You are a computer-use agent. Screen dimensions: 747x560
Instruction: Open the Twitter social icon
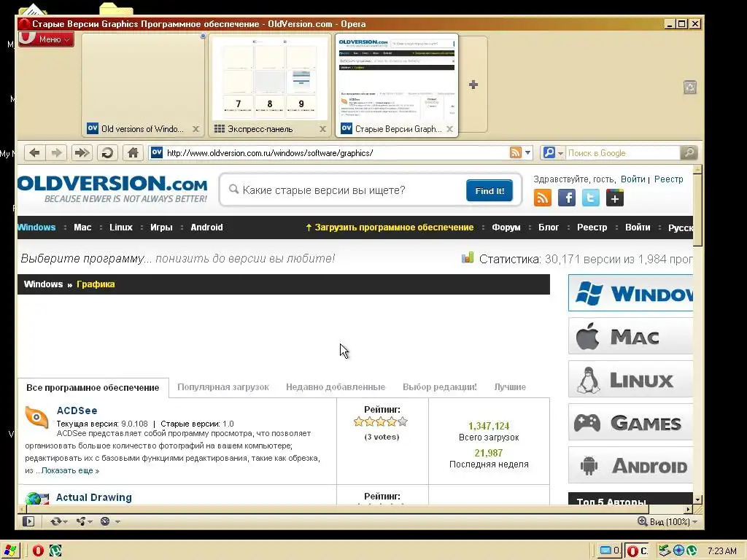590,198
